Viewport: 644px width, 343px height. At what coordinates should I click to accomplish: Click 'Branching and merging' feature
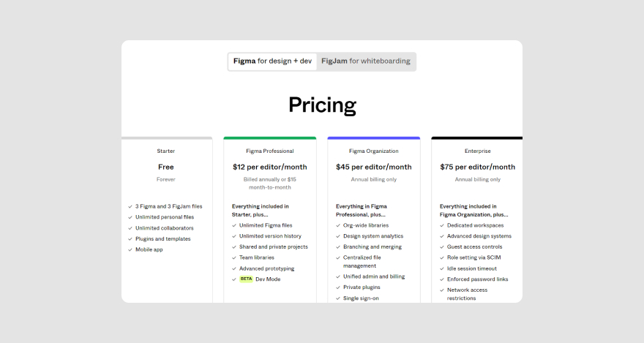(x=372, y=246)
